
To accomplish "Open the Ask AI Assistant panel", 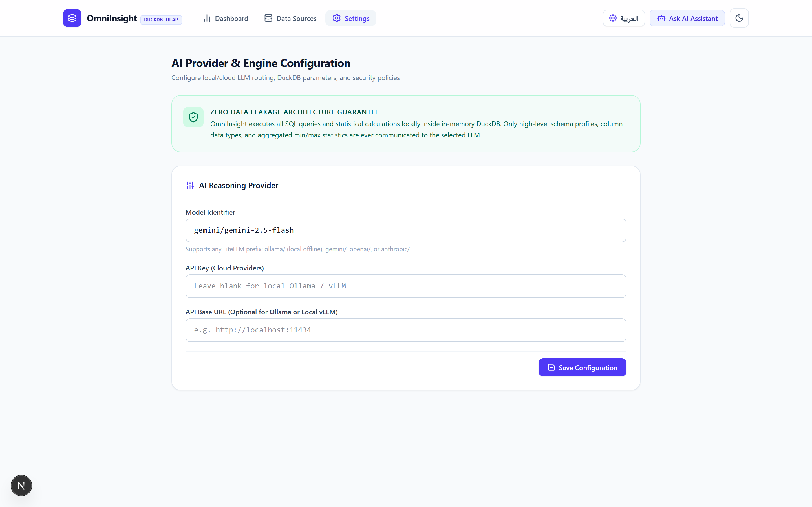I will click(687, 18).
